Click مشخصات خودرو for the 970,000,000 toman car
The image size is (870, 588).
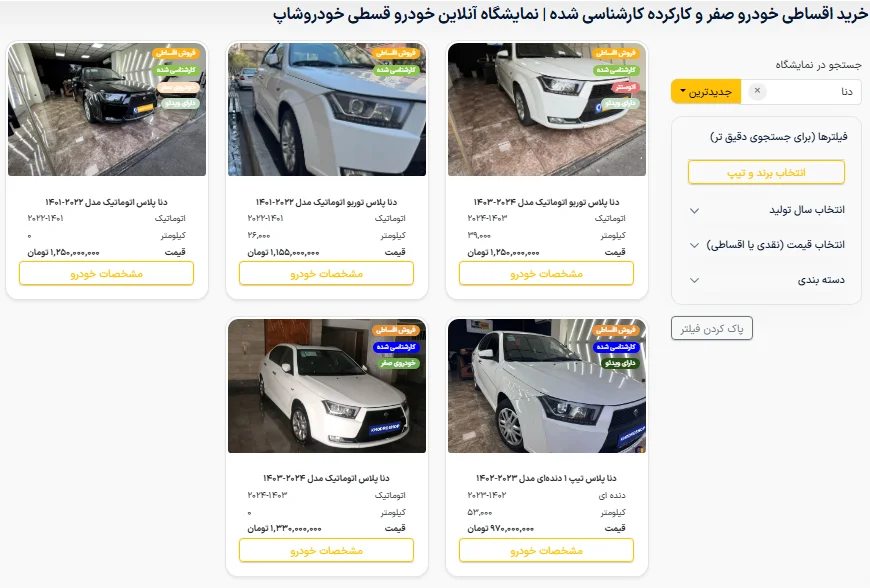point(547,550)
